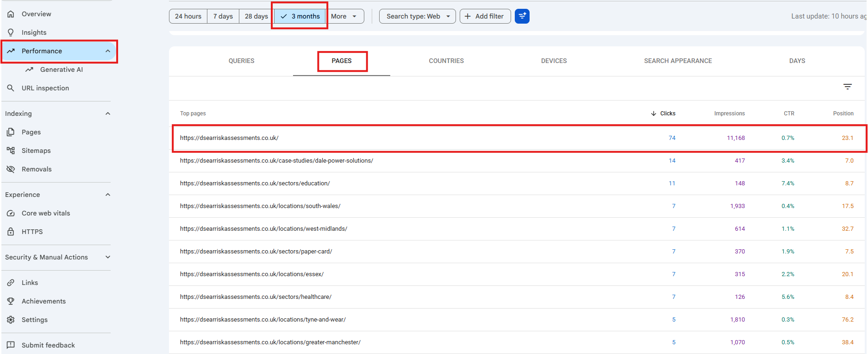This screenshot has width=868, height=354.
Task: Click the HTTPS padlock icon
Action: (x=11, y=232)
